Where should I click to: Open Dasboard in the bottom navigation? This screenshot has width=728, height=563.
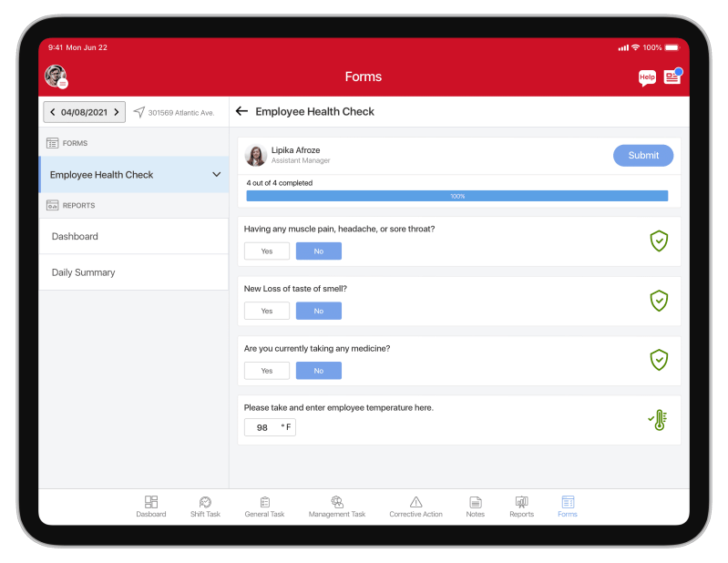pos(151,506)
